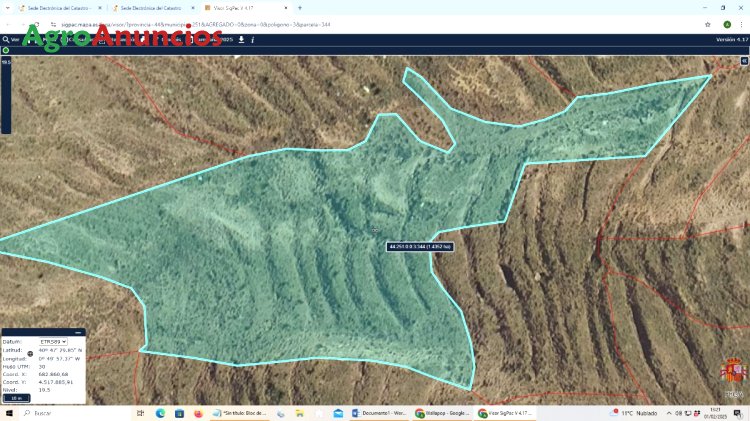Close the first Sede Electrónica del Catastro tab

click(x=99, y=8)
